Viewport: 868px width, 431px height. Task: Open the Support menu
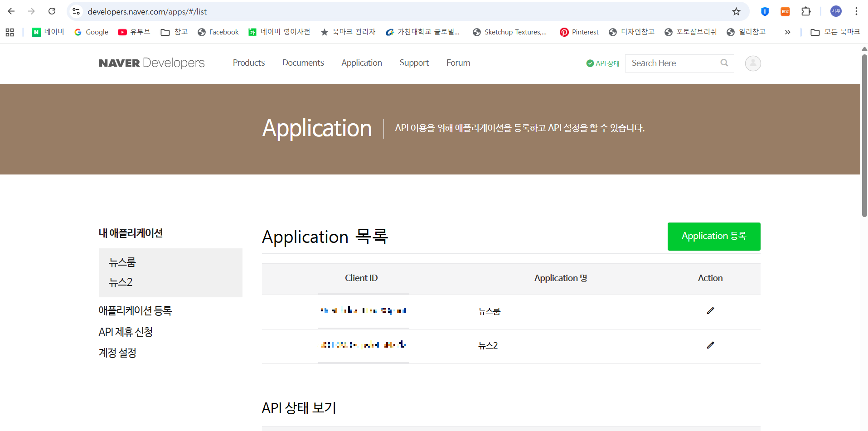point(414,63)
